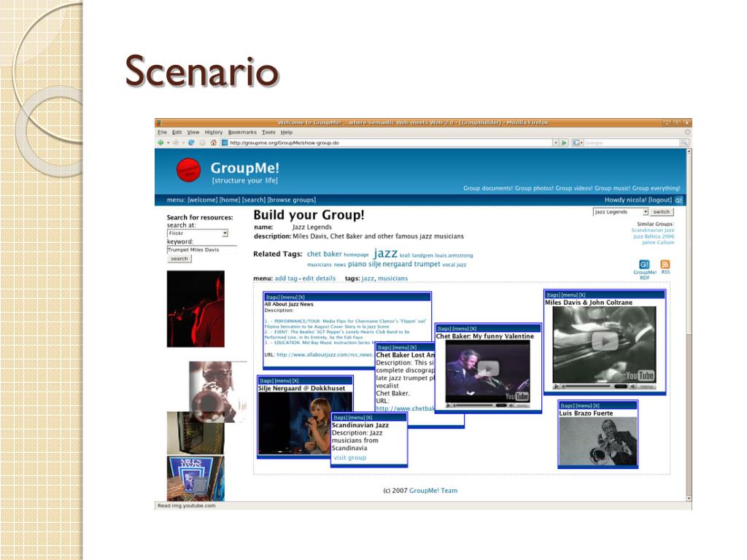Open [tags] of Miles Davis & John Coltrane box
747x560 pixels.
click(553, 295)
